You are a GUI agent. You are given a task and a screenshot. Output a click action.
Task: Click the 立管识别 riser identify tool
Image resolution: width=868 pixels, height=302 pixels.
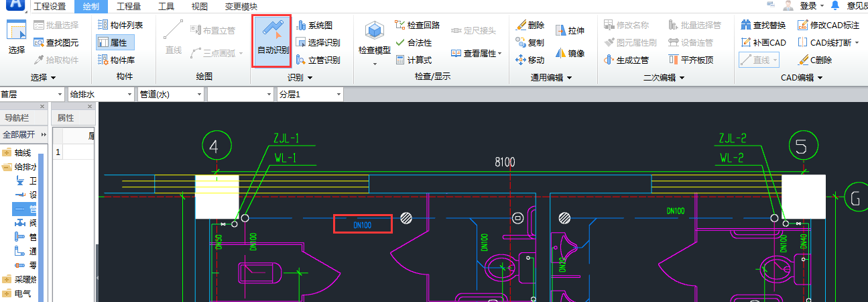318,60
